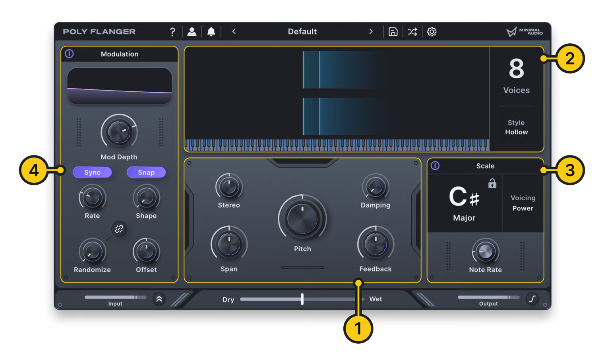Image resolution: width=604 pixels, height=364 pixels.
Task: Disable the Sync button
Action: (92, 172)
